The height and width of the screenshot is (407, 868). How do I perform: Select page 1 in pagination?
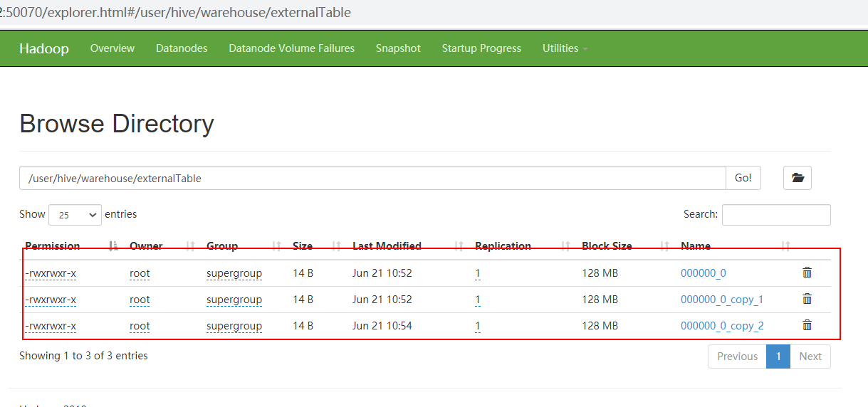pyautogui.click(x=778, y=356)
